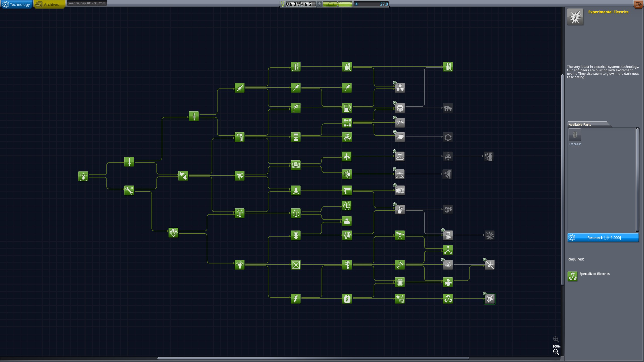Select the robot probe node
This screenshot has width=644, height=362.
pyautogui.click(x=448, y=282)
